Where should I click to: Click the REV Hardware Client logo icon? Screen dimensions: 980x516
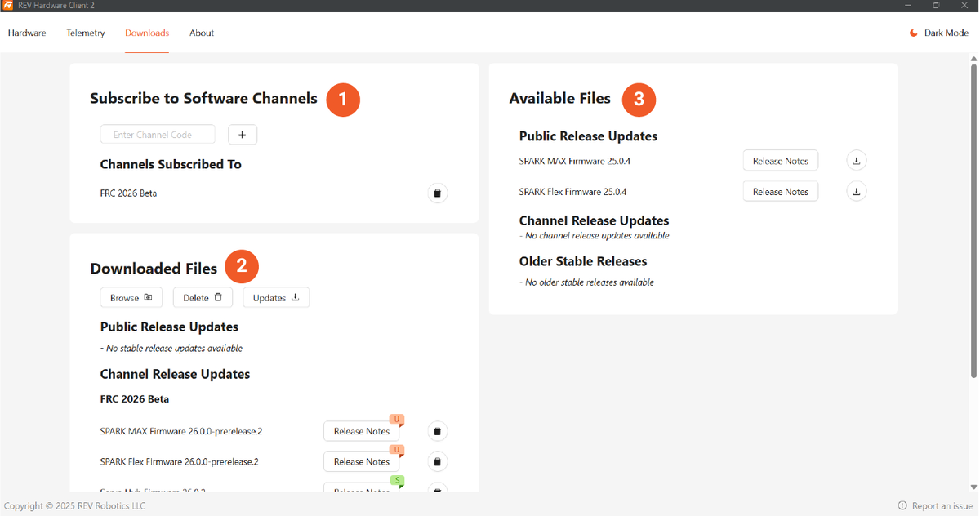click(x=7, y=6)
